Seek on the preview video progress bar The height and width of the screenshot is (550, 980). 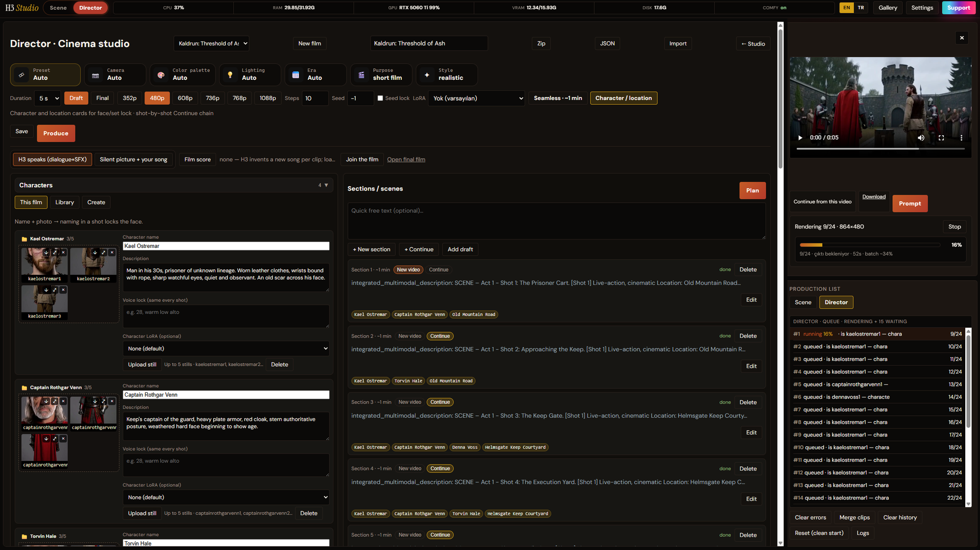(880, 148)
